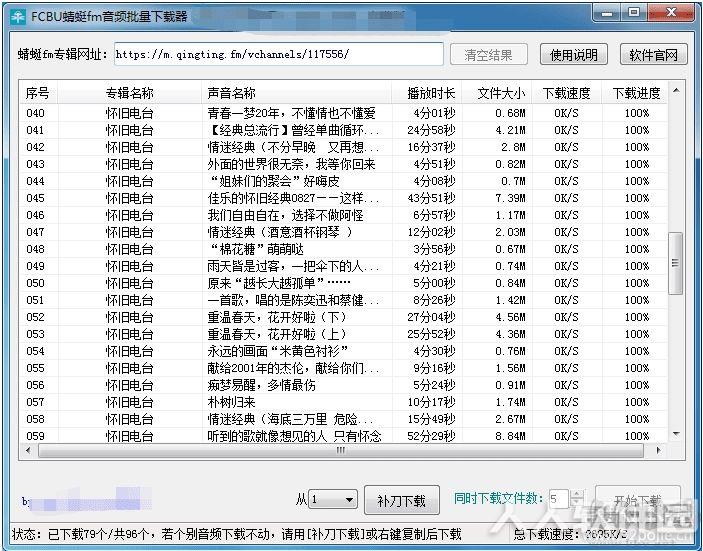Select row 046 我们自由自在
The image size is (703, 551).
343,215
